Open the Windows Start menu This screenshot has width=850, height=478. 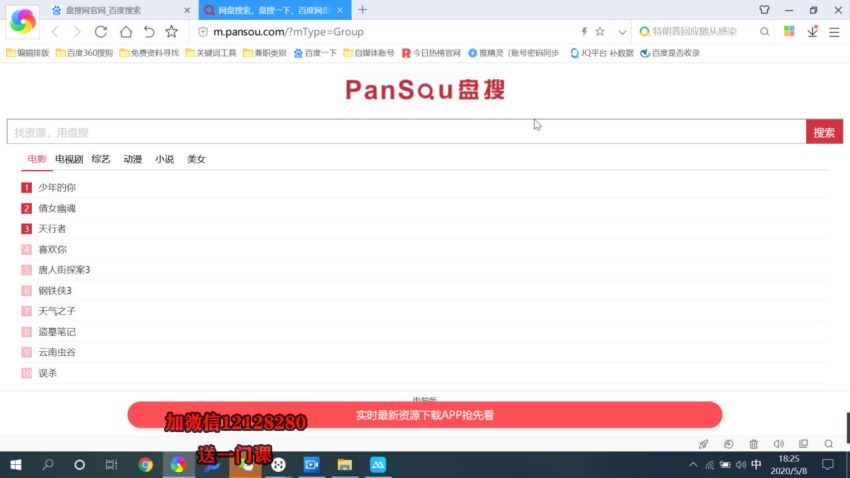point(16,465)
